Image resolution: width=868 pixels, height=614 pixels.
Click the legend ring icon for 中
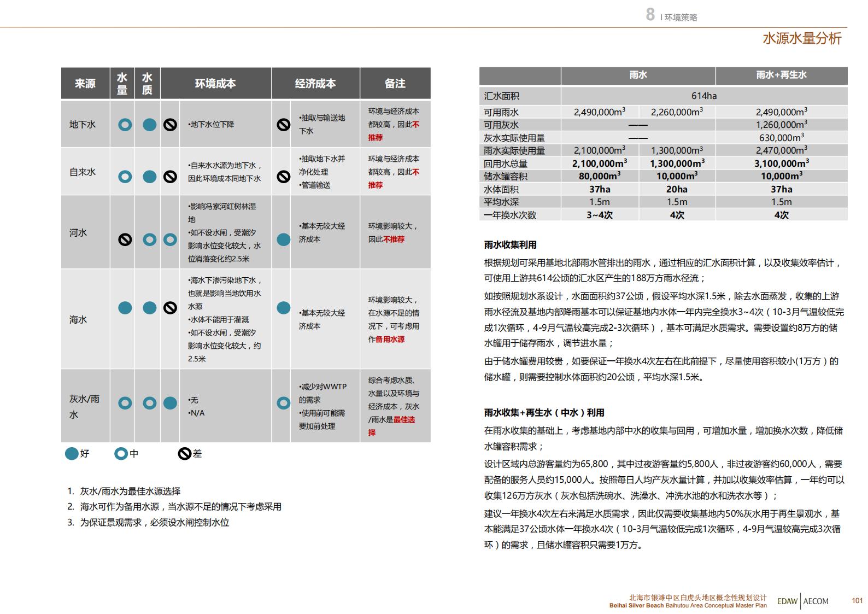(x=121, y=453)
